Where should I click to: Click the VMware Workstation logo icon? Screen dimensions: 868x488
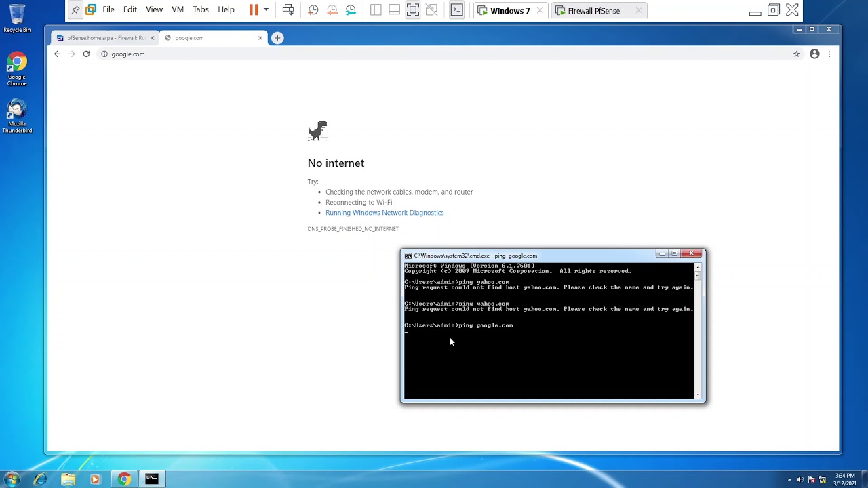coord(90,10)
